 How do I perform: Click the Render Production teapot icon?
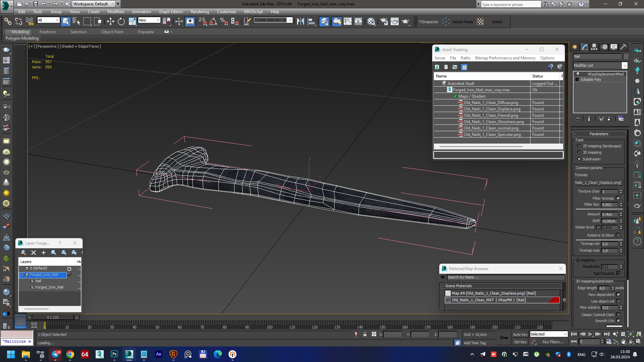(406, 21)
